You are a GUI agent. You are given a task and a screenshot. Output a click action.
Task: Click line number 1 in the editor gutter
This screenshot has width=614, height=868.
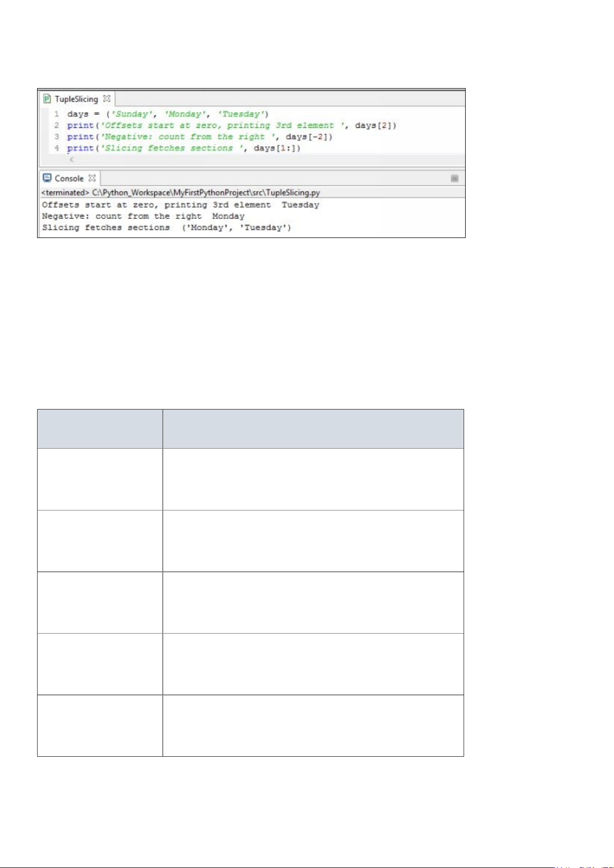point(57,114)
